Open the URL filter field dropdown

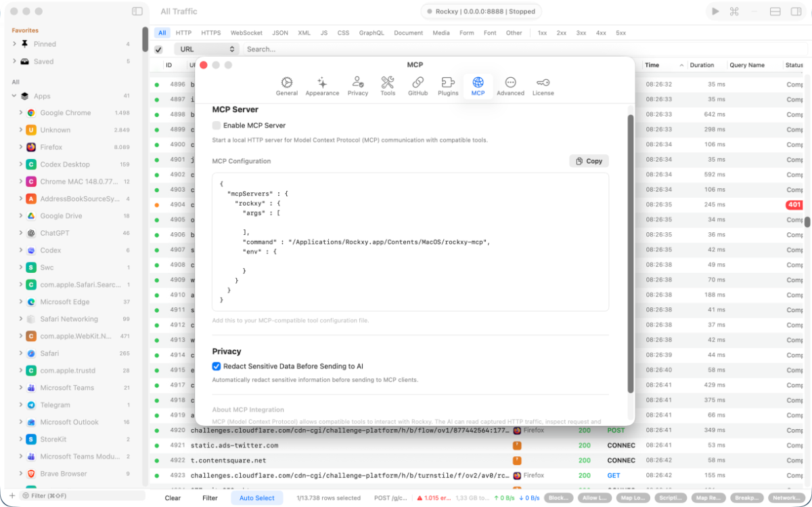(x=206, y=49)
